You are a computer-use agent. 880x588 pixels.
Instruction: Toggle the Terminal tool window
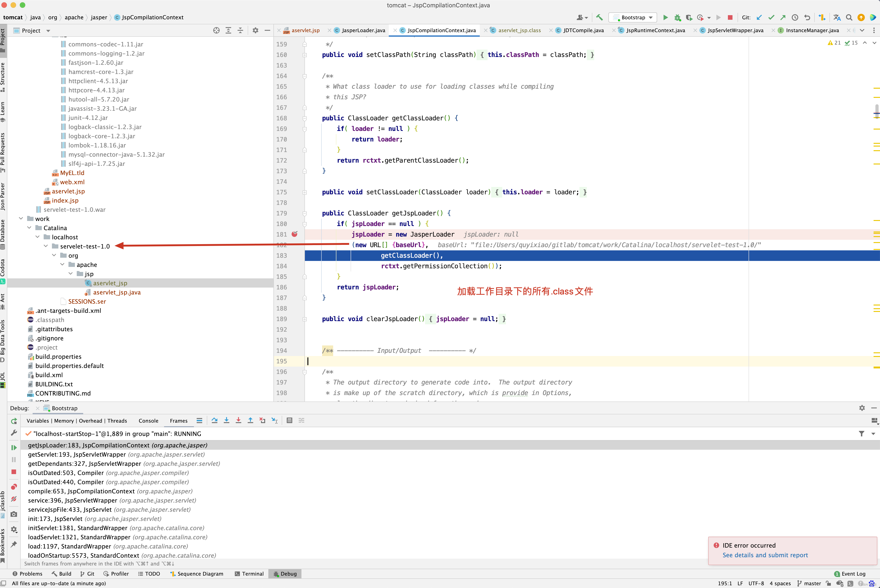click(249, 574)
